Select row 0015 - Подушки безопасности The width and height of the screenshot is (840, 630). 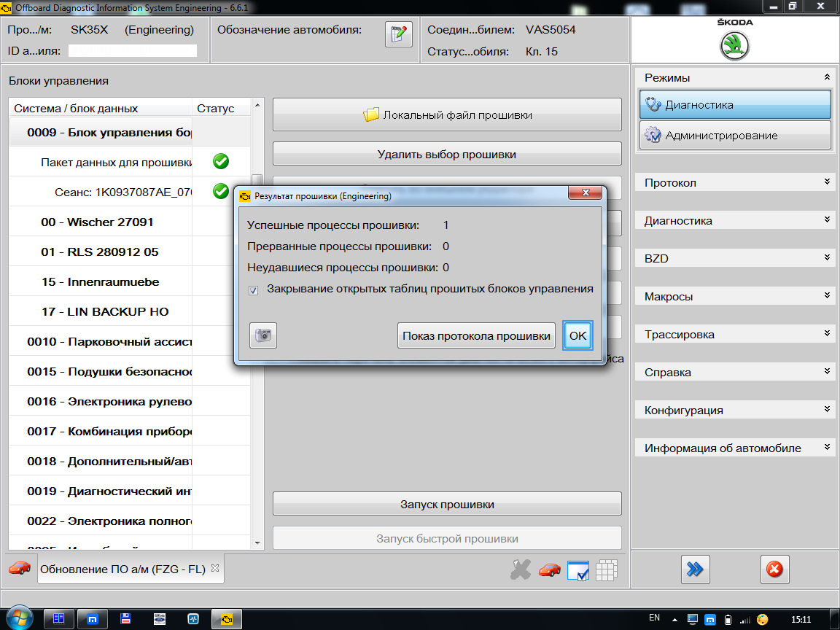tap(130, 371)
